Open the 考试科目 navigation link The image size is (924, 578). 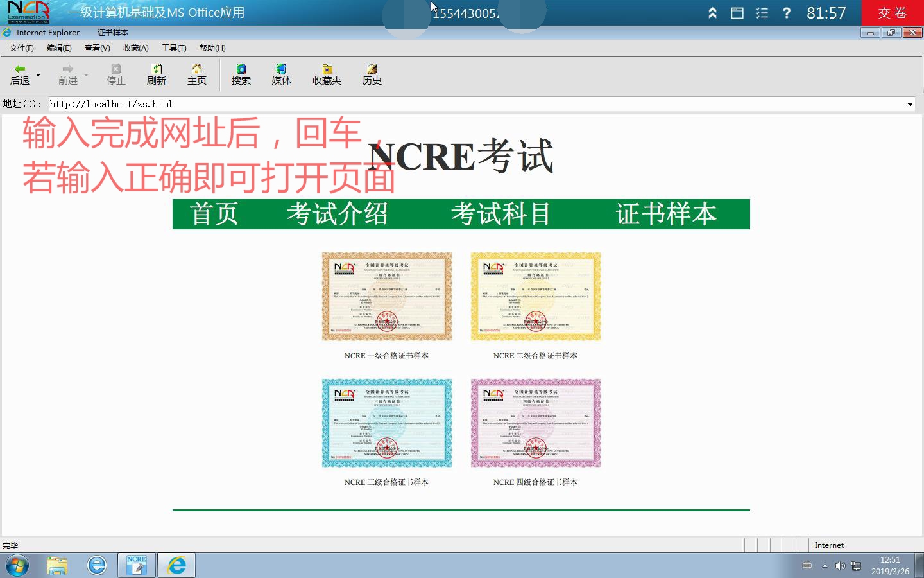[501, 214]
